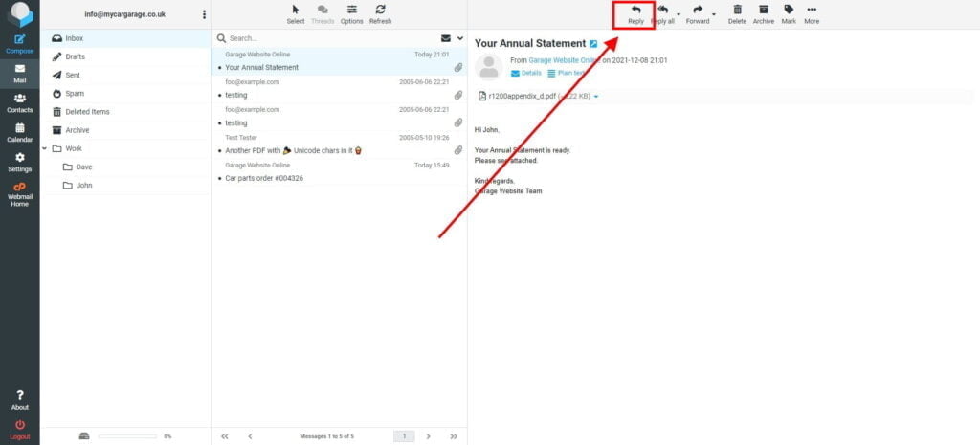Viewport: 980px width, 445px height.
Task: Archive the open message
Action: 763,14
